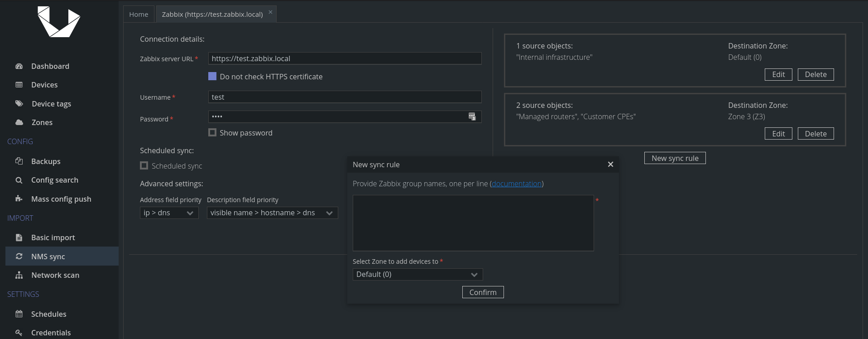Open the Select Zone dropdown
This screenshot has width=868, height=339.
pyautogui.click(x=418, y=275)
